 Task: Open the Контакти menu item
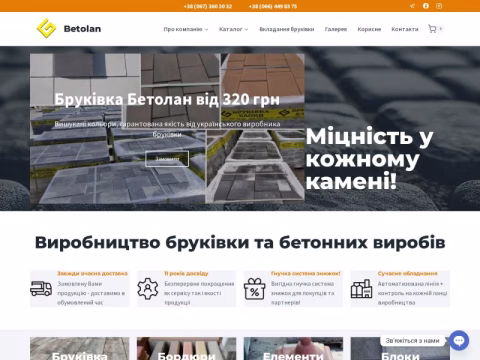click(x=405, y=29)
